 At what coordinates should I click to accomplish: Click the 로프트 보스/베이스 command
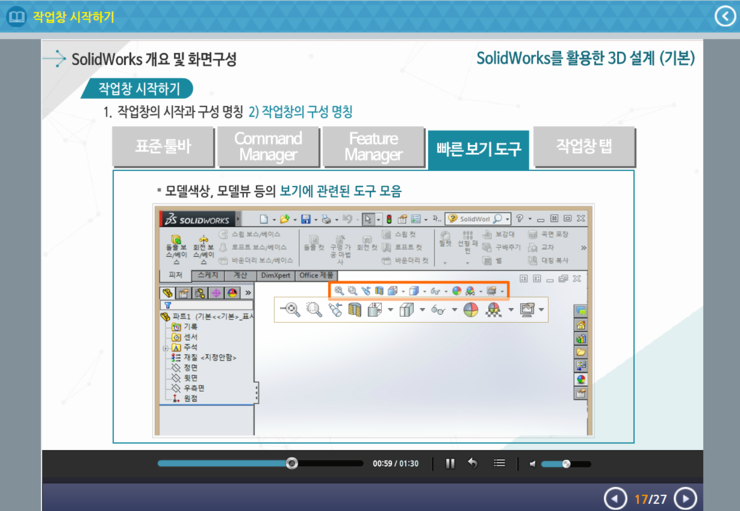click(x=253, y=247)
